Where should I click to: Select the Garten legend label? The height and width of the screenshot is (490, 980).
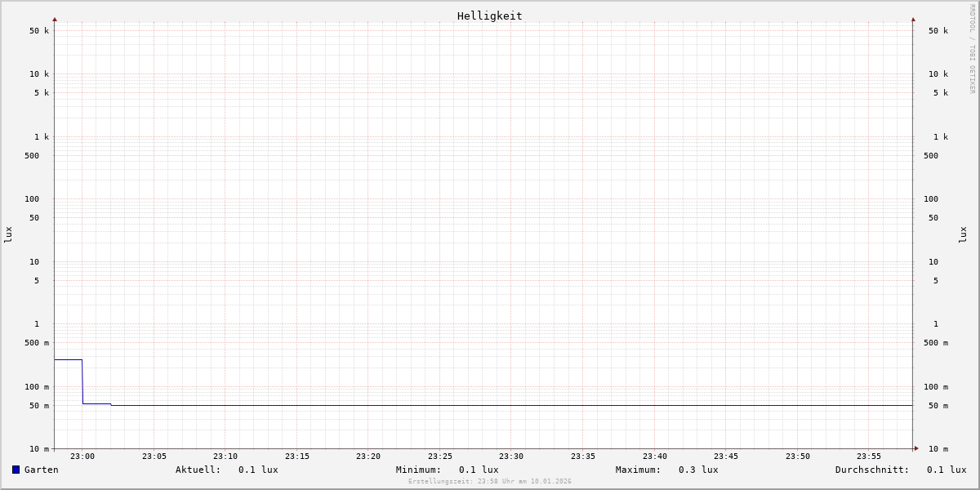pos(41,470)
